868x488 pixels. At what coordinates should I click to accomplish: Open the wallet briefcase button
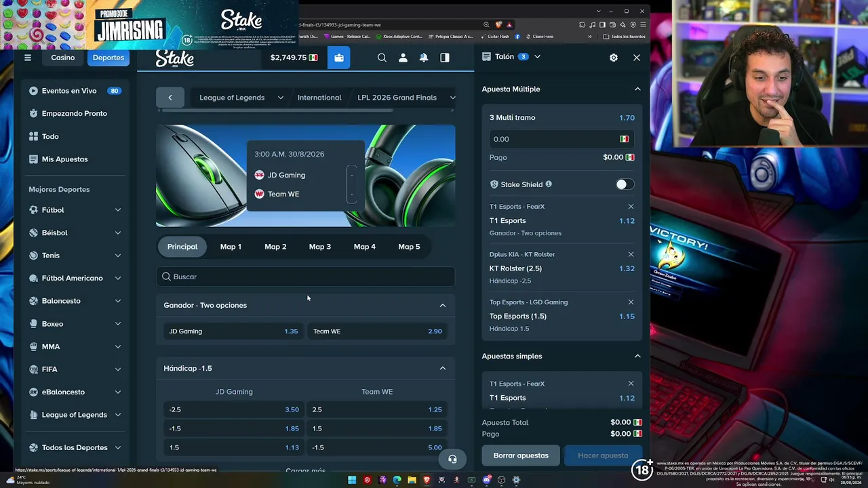click(339, 58)
